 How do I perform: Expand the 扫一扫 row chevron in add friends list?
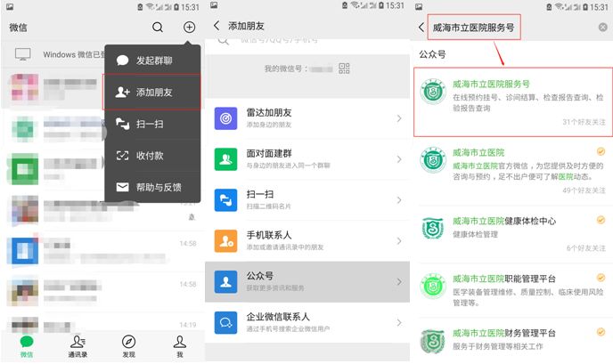(x=399, y=200)
